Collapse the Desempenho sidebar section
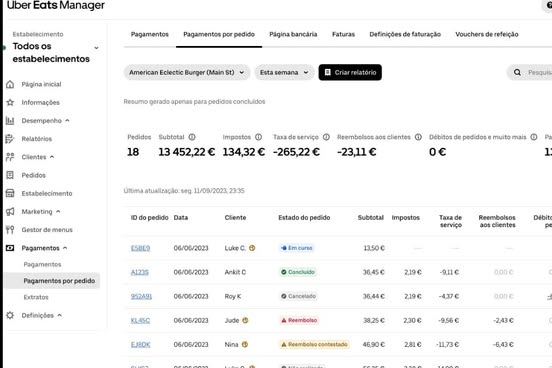Screen dimensions: 552x368 click(x=67, y=120)
